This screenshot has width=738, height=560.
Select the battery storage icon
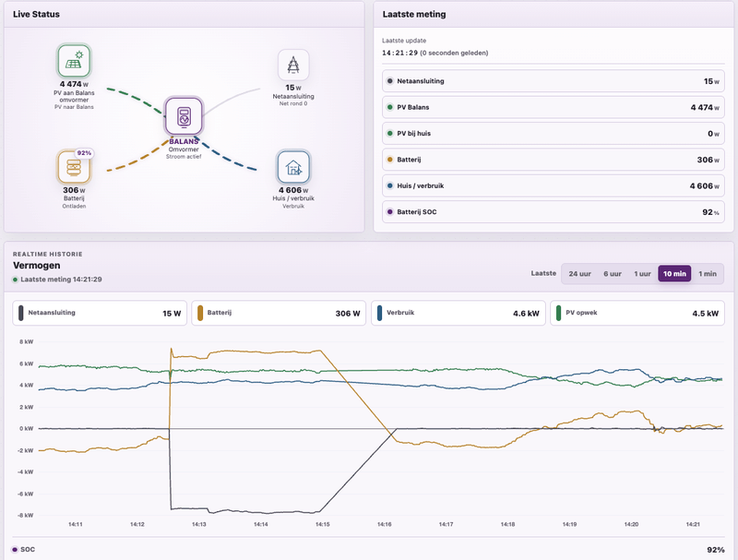[74, 167]
